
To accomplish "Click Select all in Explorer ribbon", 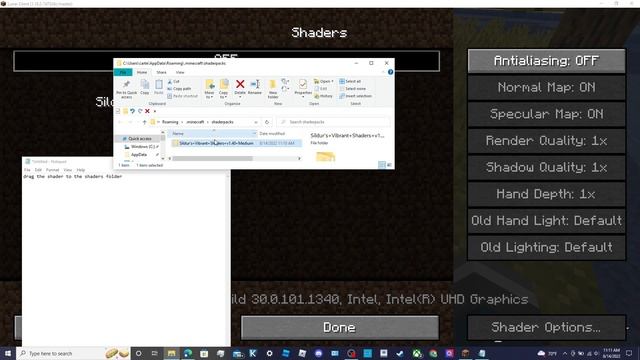I will [350, 82].
